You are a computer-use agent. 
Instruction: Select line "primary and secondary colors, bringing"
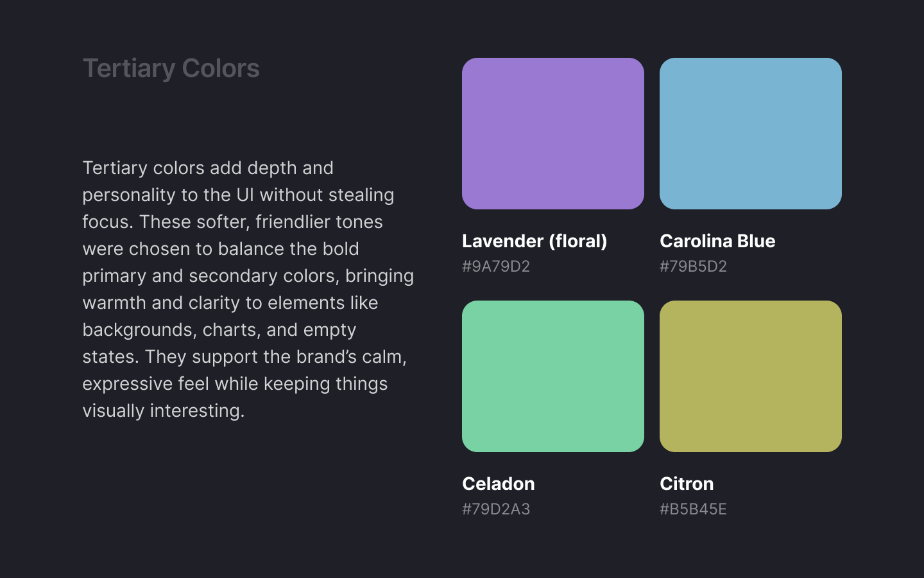(248, 276)
